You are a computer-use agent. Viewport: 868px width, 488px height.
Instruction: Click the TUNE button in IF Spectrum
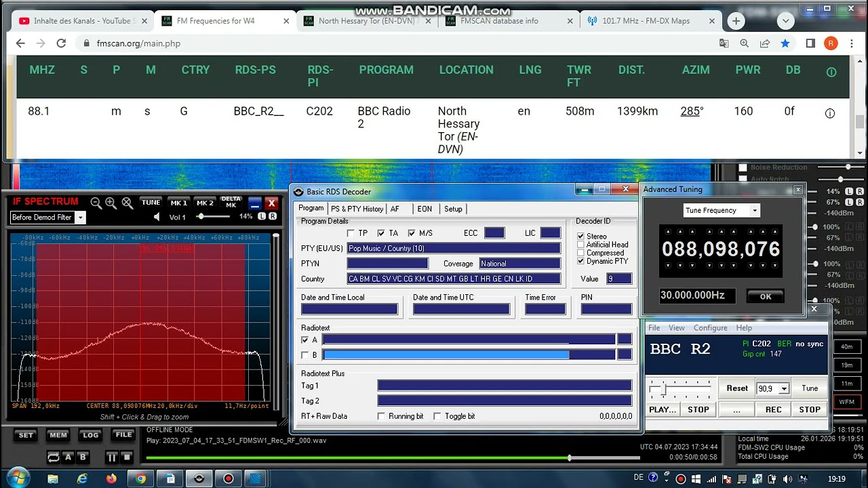tap(151, 203)
